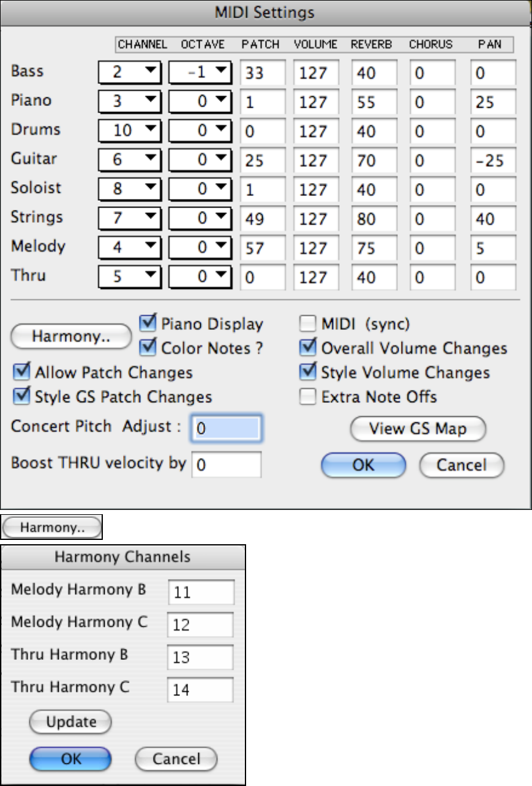Enable the MIDI (sync) checkbox
This screenshot has height=786, width=532.
pos(307,323)
